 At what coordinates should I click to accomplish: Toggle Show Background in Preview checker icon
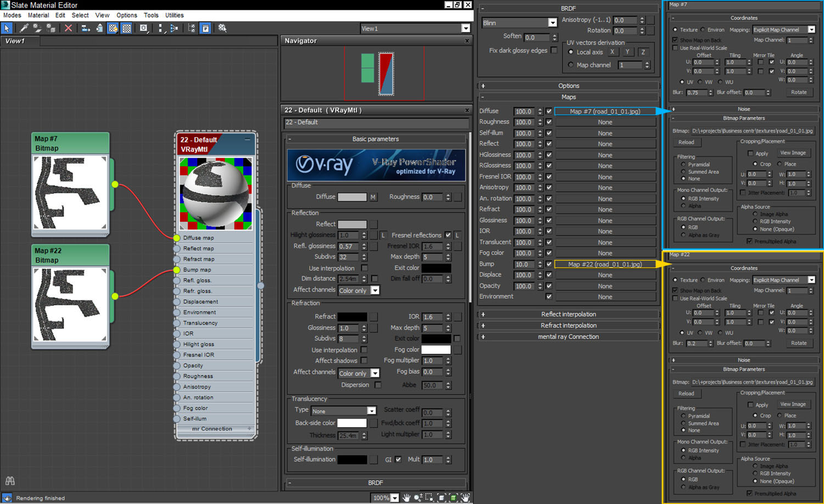(127, 28)
